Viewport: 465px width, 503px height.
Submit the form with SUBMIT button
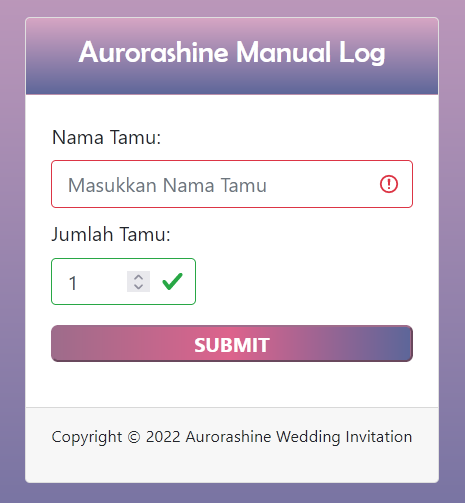[232, 344]
